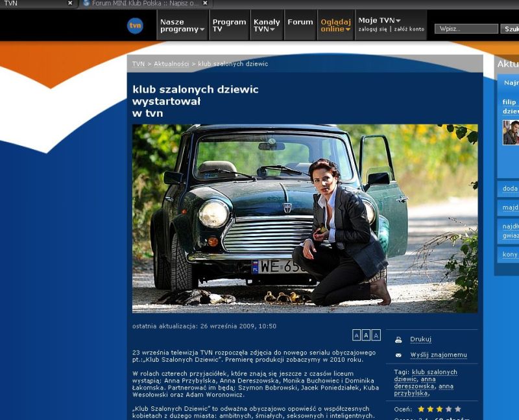
Task: Click the zaloguj się link
Action: (x=372, y=29)
